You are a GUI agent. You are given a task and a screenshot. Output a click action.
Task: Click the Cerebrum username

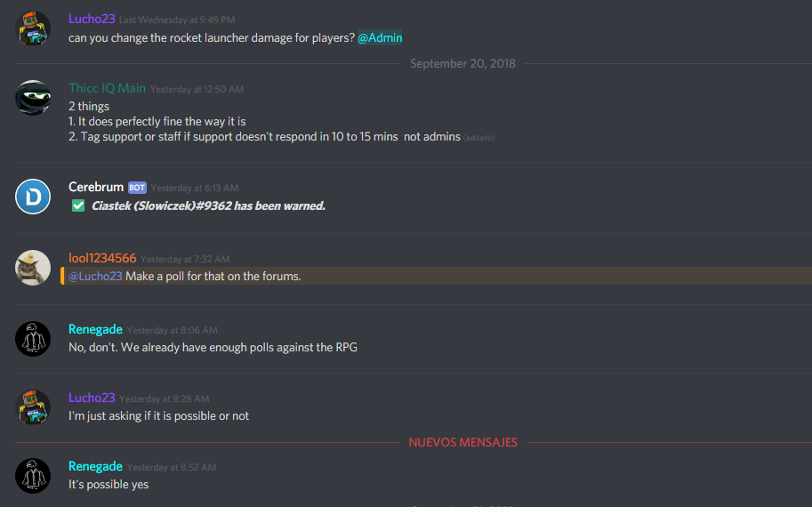[x=96, y=187]
